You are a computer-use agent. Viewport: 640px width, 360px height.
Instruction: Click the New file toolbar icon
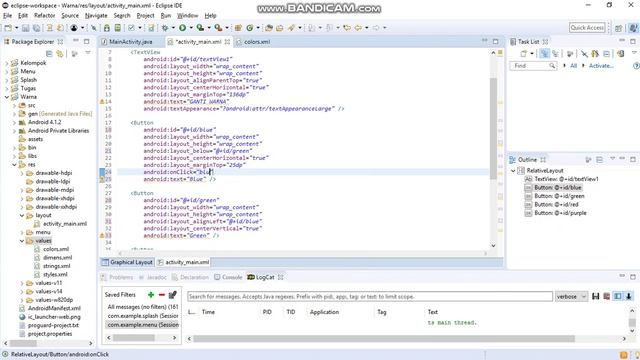8,28
